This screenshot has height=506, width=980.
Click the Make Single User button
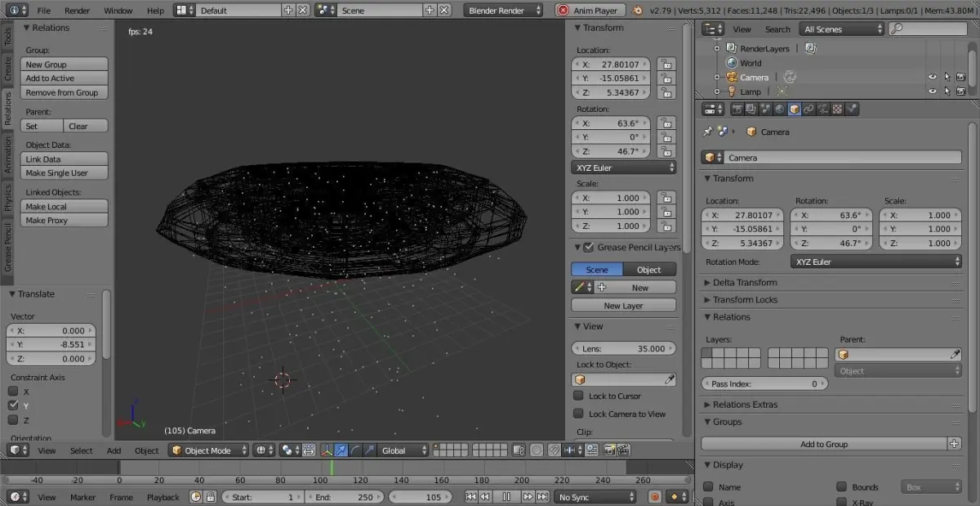65,172
